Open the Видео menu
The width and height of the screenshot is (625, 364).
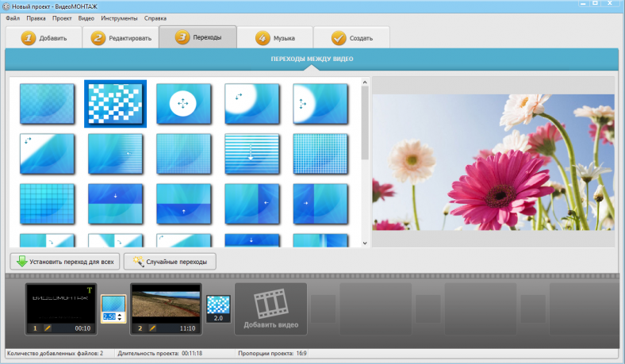(86, 18)
